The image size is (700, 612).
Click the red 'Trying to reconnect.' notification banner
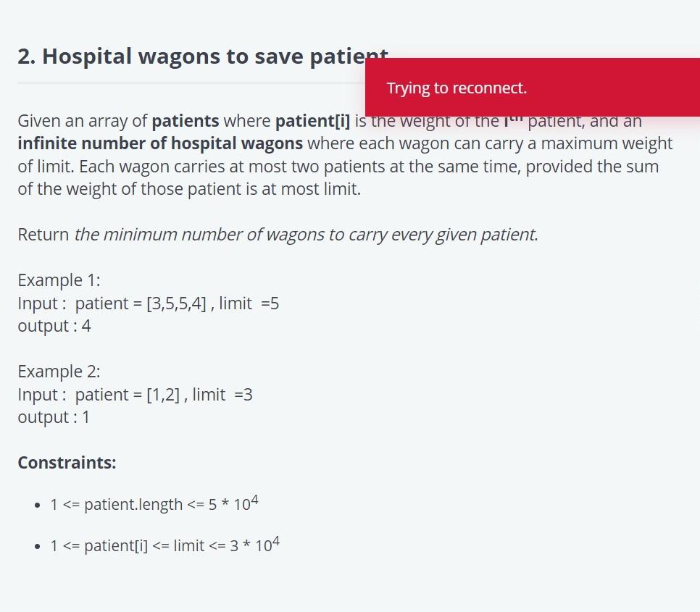tap(532, 88)
